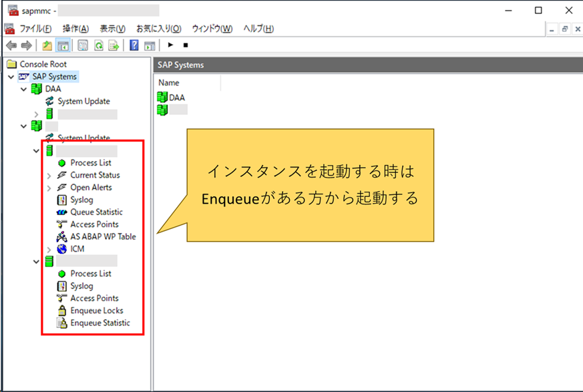
Task: Open Syslog above Queue Statistic
Action: 81,200
